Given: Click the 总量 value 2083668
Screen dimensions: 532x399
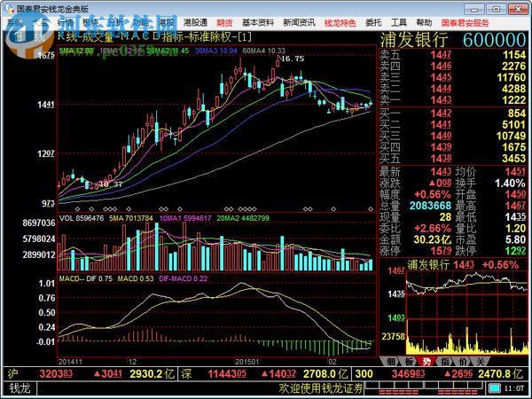Looking at the screenshot, I should (430, 206).
